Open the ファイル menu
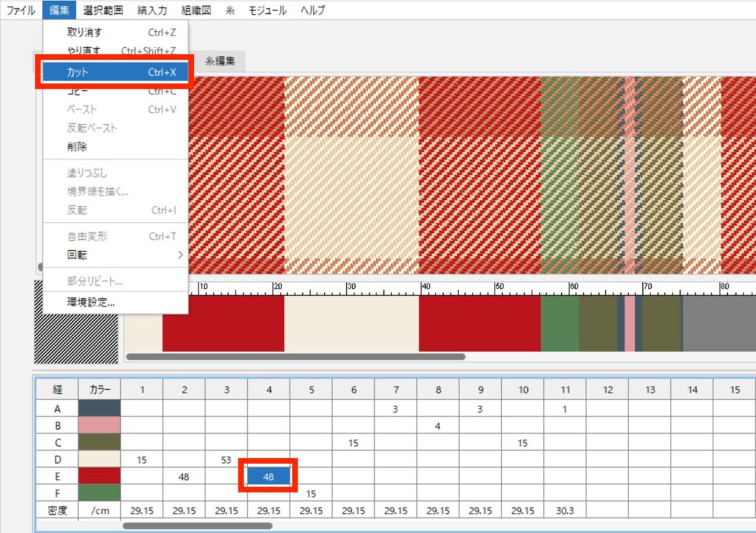 pyautogui.click(x=21, y=10)
